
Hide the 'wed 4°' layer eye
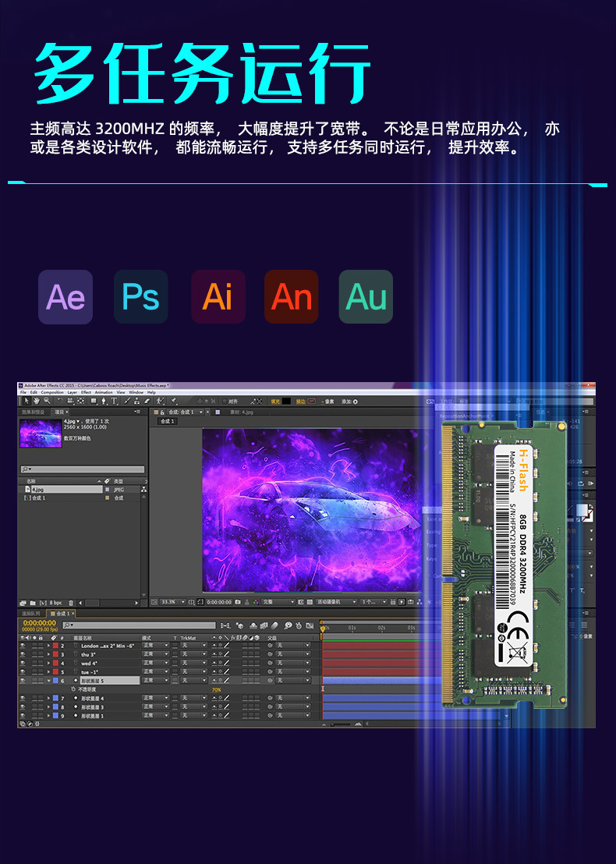click(x=22, y=663)
